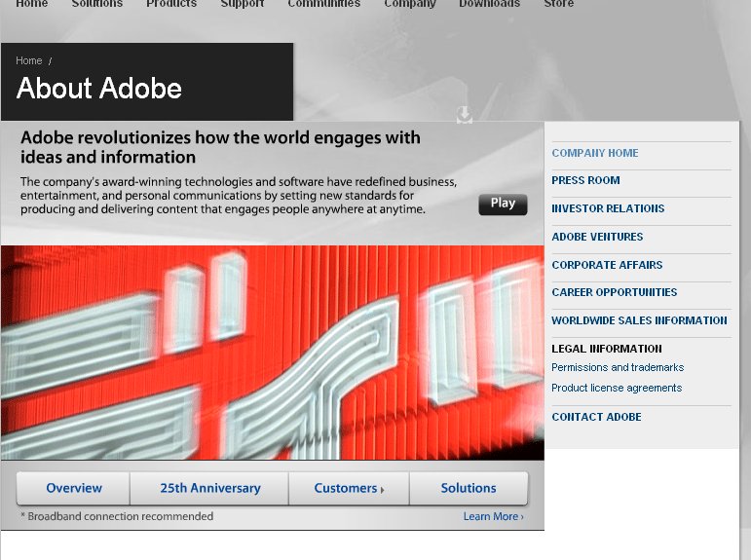
Task: Open the Adobe Ventures link
Action: (x=597, y=237)
